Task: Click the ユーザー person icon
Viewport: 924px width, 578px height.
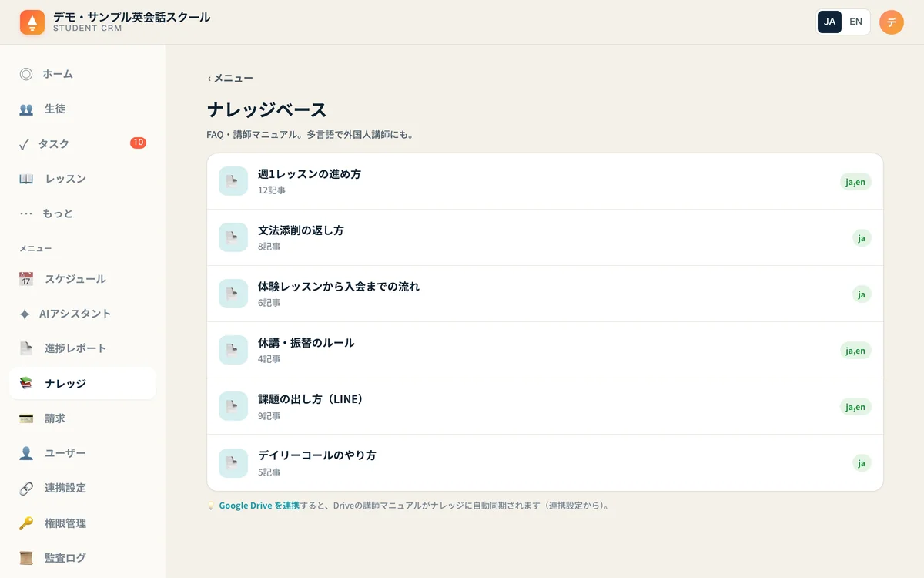Action: pyautogui.click(x=26, y=453)
